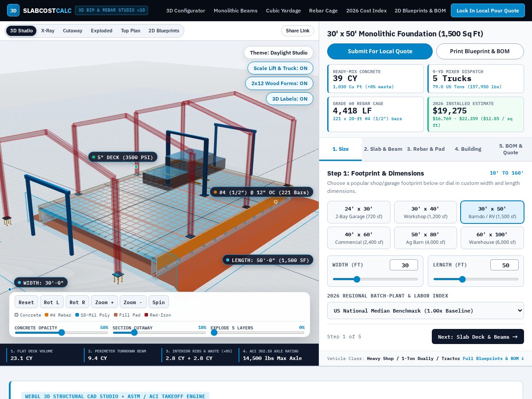Click the #4 (1/2") @ 12" OC label
The width and height of the screenshot is (532, 399).
pyautogui.click(x=262, y=192)
